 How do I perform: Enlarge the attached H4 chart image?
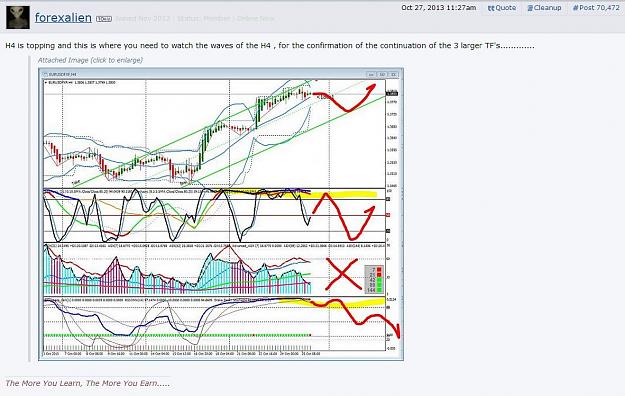(x=221, y=214)
